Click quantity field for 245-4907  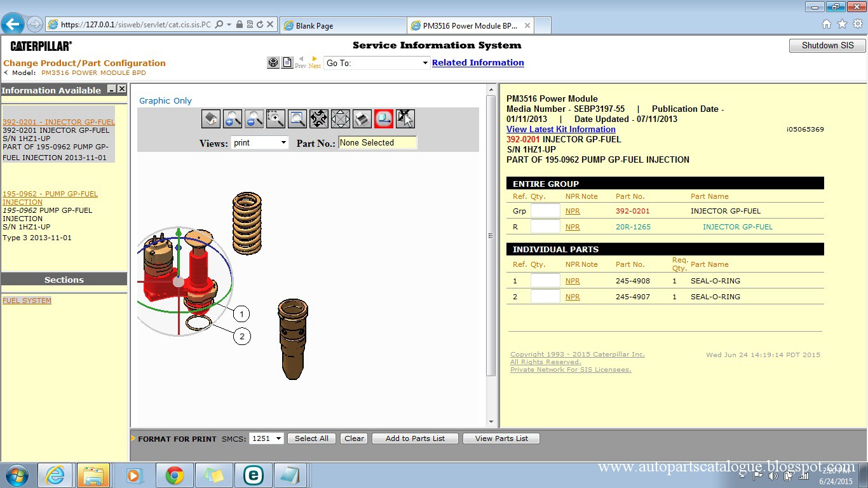click(x=545, y=297)
